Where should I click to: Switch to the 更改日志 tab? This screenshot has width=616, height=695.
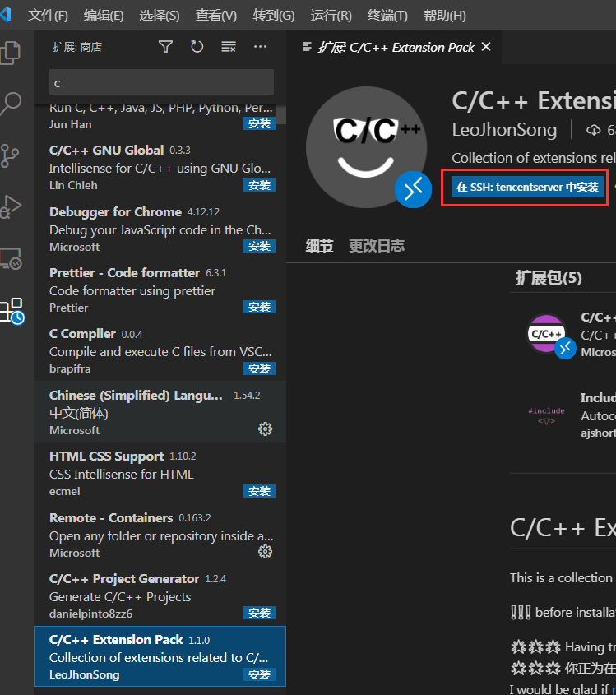pos(377,246)
